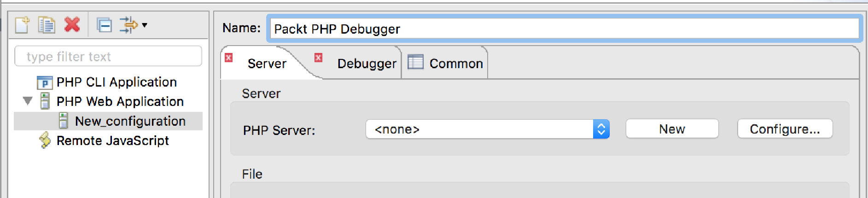The height and width of the screenshot is (198, 868).
Task: Collapse the PHP Web Application node
Action: (x=28, y=101)
